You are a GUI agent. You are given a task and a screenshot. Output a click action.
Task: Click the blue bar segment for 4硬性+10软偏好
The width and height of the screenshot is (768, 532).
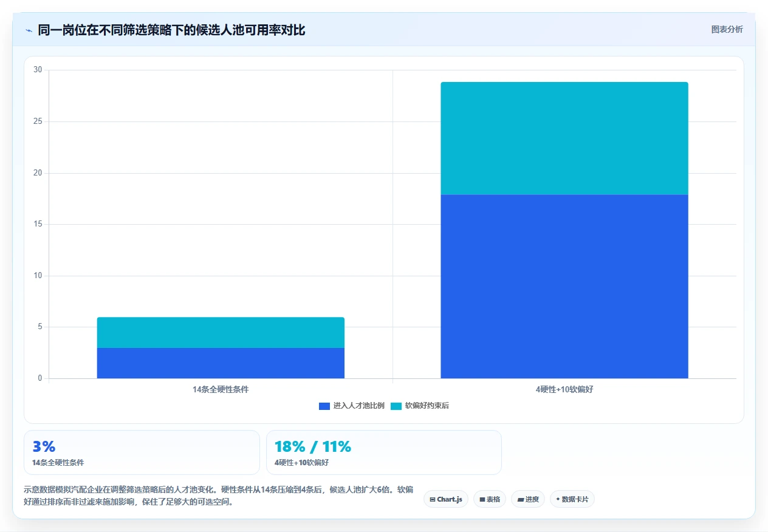[564, 287]
